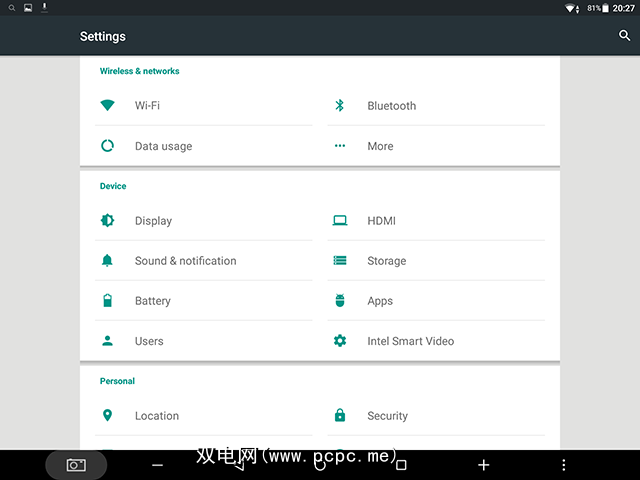
Task: Tap the Bluetooth rune icon
Action: pos(340,105)
